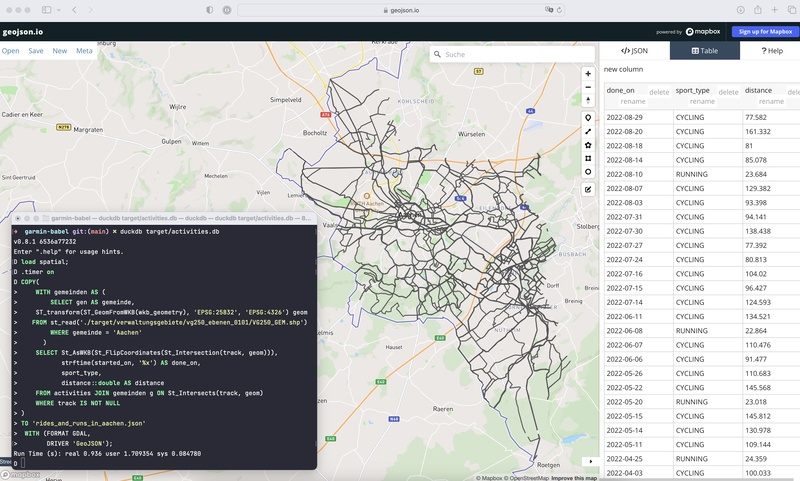Viewport: 800px width, 481px height.
Task: Select the 161.332 distance cell
Action: [x=771, y=132]
